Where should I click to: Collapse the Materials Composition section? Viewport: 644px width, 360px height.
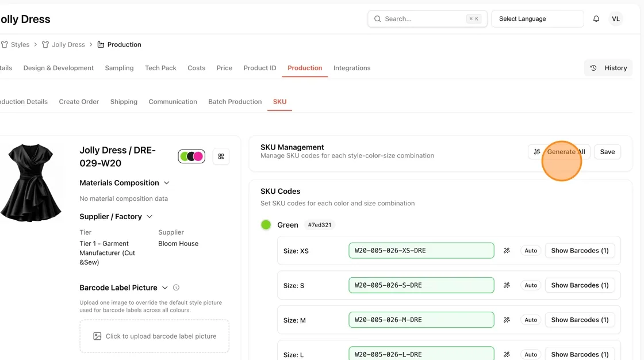pos(166,183)
